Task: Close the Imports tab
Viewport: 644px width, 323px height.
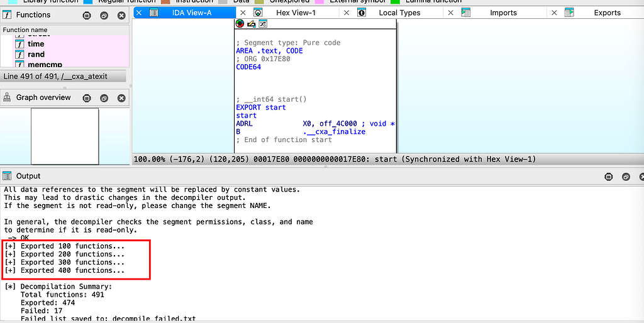Action: 450,13
